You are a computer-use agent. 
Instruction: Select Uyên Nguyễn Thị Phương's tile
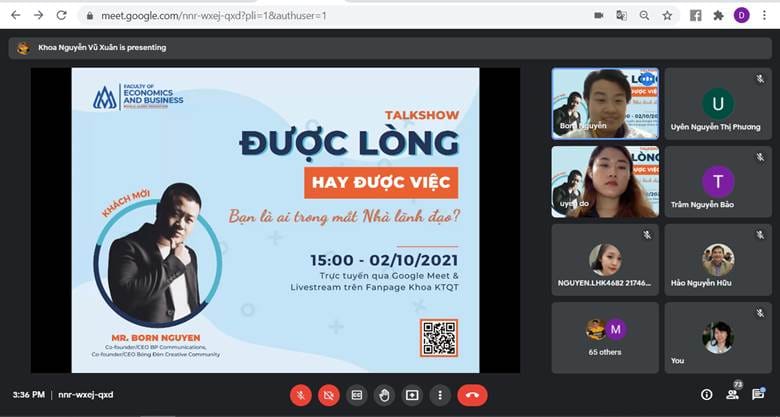pyautogui.click(x=717, y=103)
